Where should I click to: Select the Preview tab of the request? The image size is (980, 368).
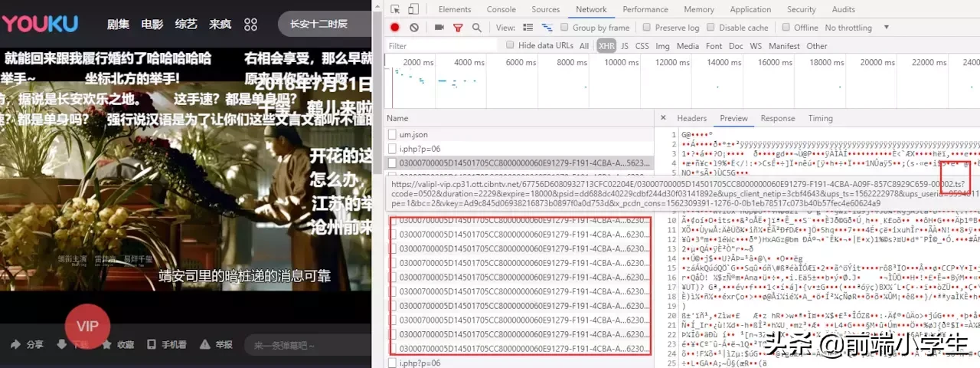(x=733, y=118)
